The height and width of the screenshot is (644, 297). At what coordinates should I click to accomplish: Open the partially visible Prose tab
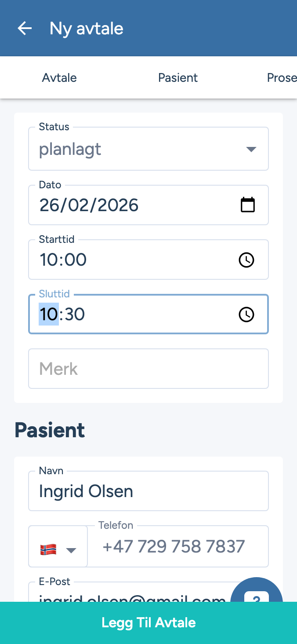[282, 78]
